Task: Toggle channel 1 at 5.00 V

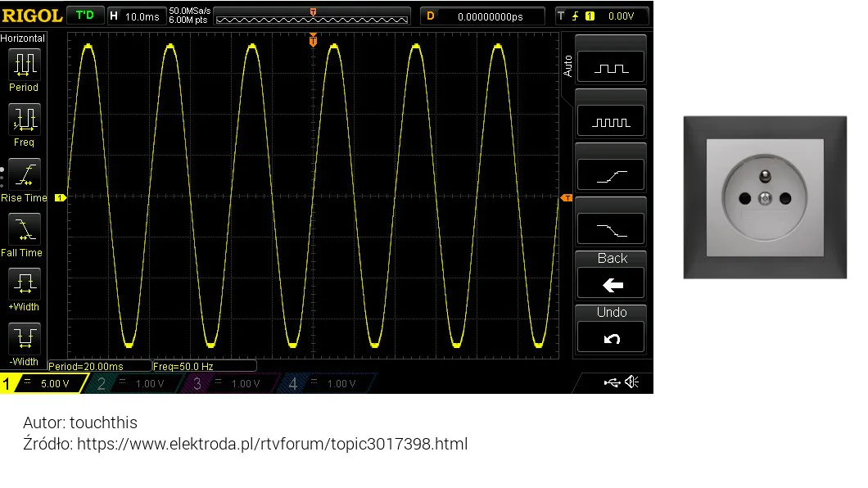Action: [43, 383]
